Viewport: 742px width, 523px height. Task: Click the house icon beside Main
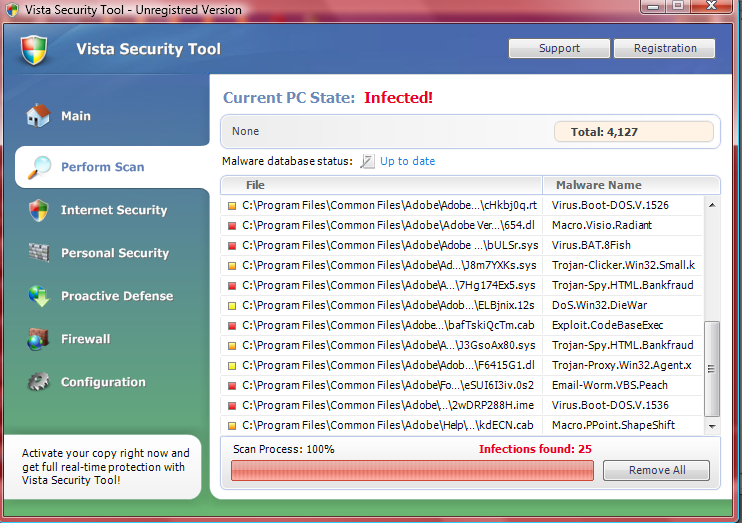[x=38, y=115]
